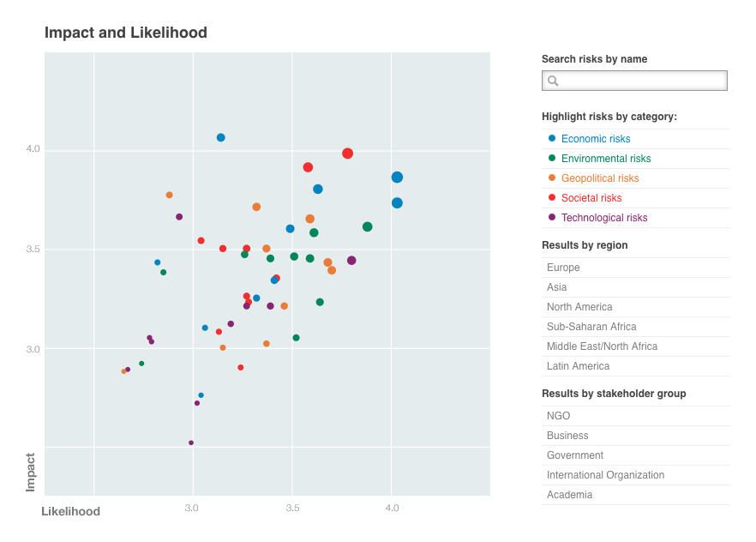Click the topmost blue data point

[x=221, y=137]
